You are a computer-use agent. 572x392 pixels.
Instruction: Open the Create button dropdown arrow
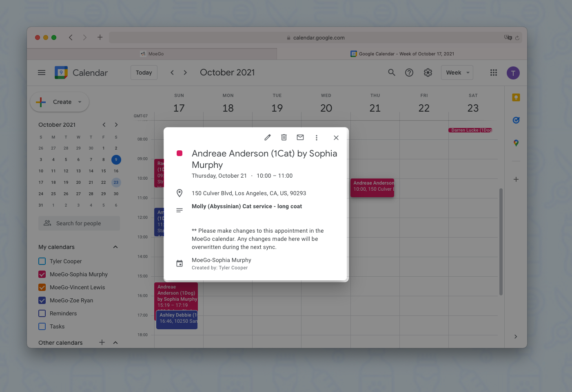click(x=80, y=102)
